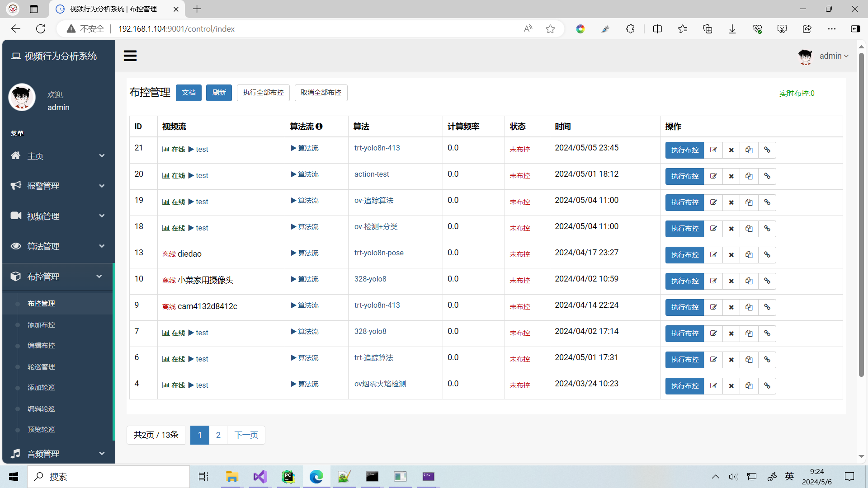Viewport: 868px width, 488px height.
Task: Expand the 音频管理 sidebar menu
Action: 57,454
